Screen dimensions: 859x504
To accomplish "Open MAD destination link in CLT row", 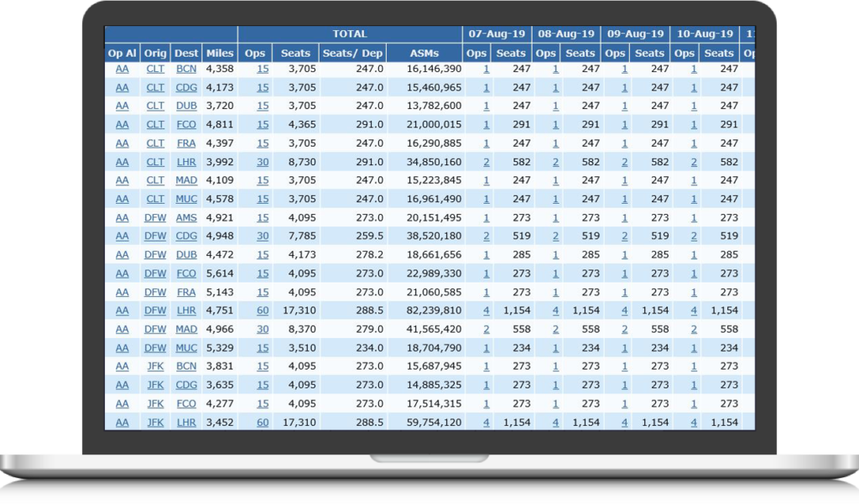I will [x=186, y=180].
